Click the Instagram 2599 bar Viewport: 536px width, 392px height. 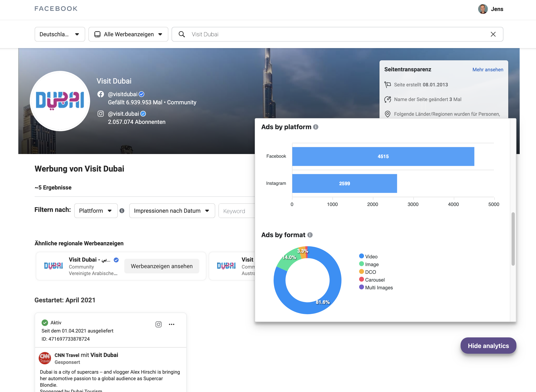point(344,183)
